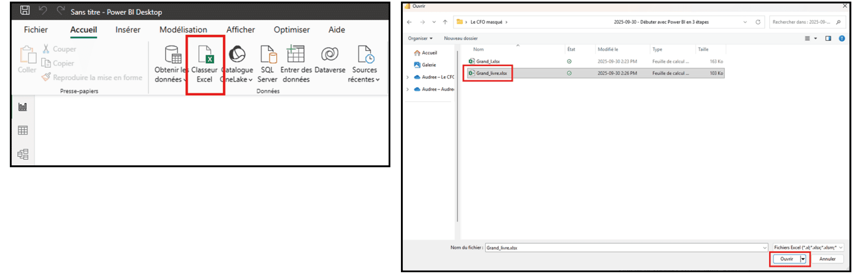Open the Excel file type filter dropdown
This screenshot has height=274, width=868.
click(808, 248)
